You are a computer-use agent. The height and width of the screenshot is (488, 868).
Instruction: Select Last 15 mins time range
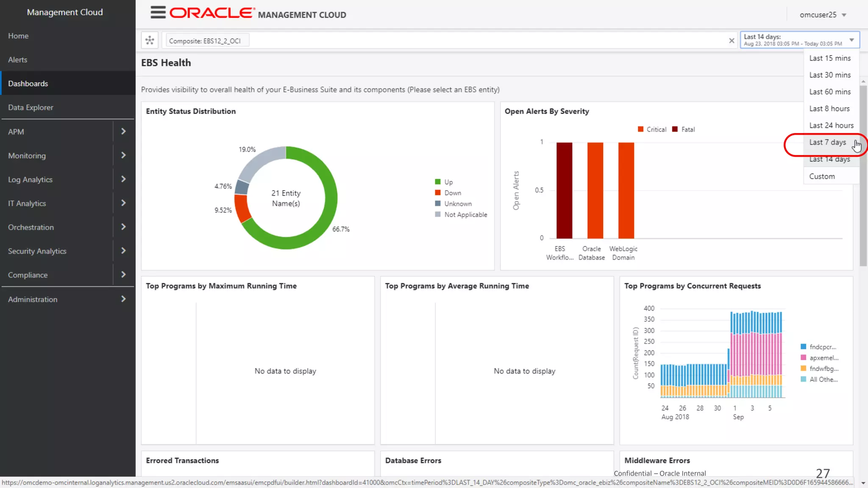tap(830, 58)
